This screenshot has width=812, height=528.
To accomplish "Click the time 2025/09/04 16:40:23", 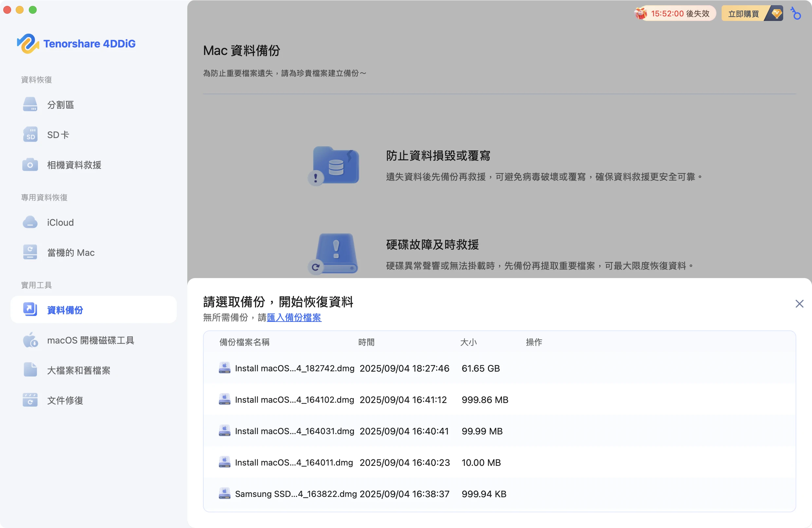I will click(x=405, y=462).
